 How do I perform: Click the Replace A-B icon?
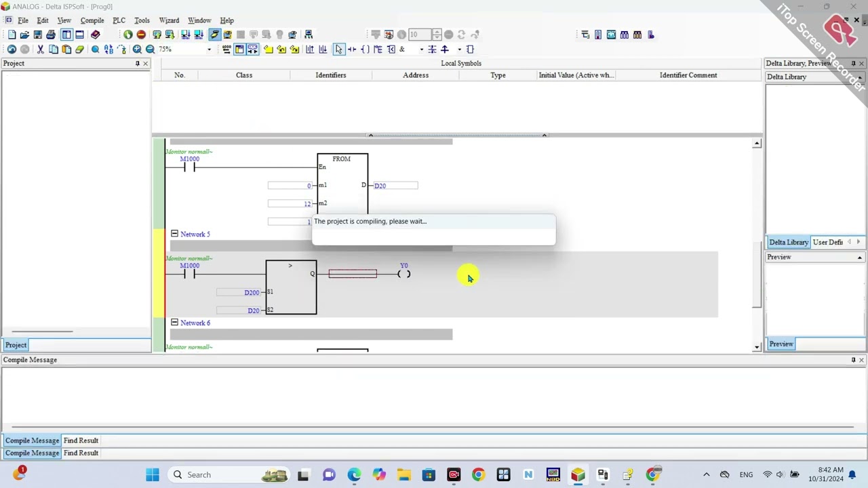pos(108,49)
